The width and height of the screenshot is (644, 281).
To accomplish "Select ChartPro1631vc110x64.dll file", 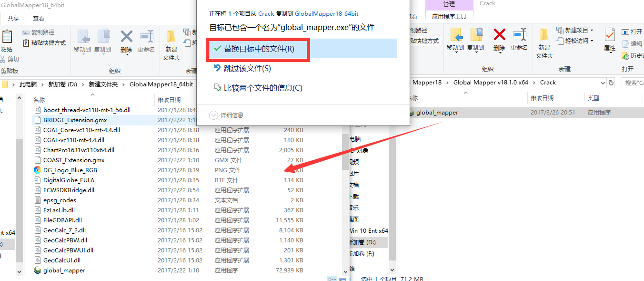I will [79, 150].
